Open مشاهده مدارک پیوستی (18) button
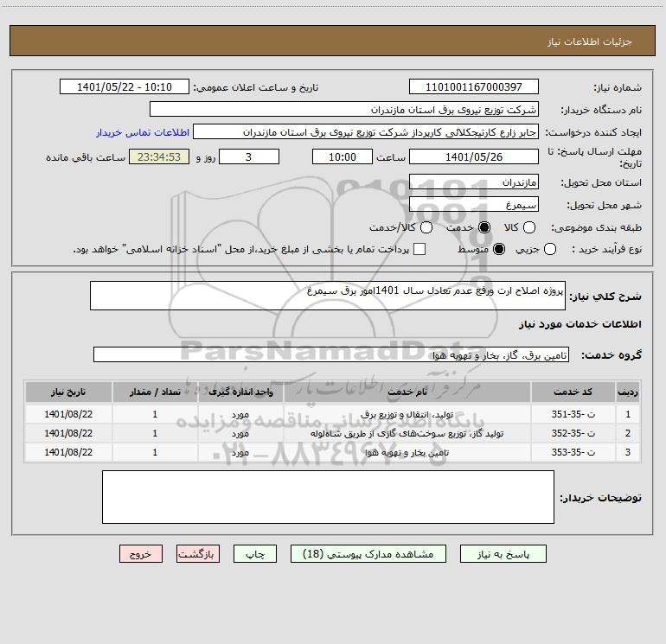 coord(368,554)
